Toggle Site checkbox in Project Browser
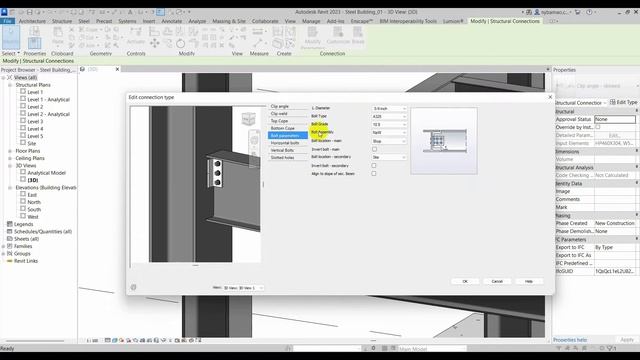This screenshot has width=640, height=360. pos(23,143)
